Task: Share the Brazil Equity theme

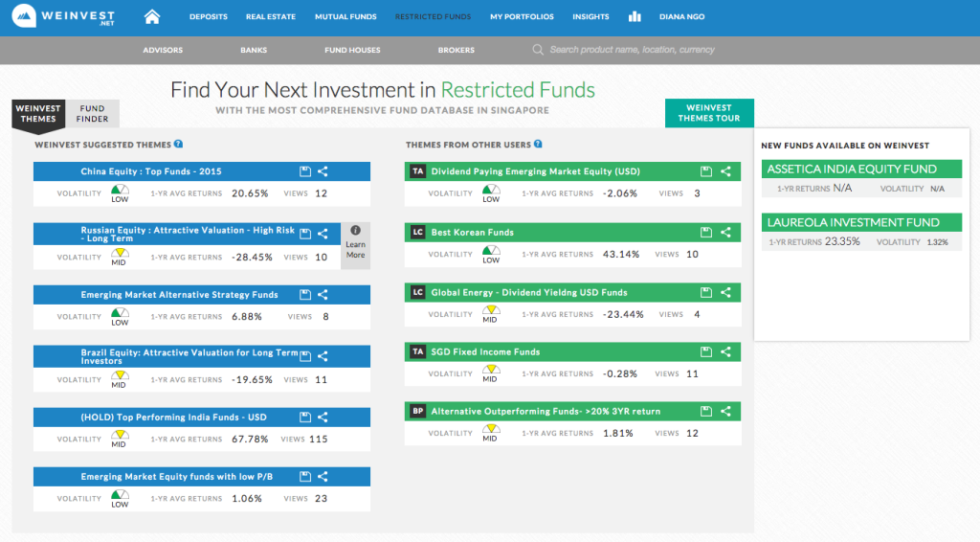Action: (x=323, y=356)
